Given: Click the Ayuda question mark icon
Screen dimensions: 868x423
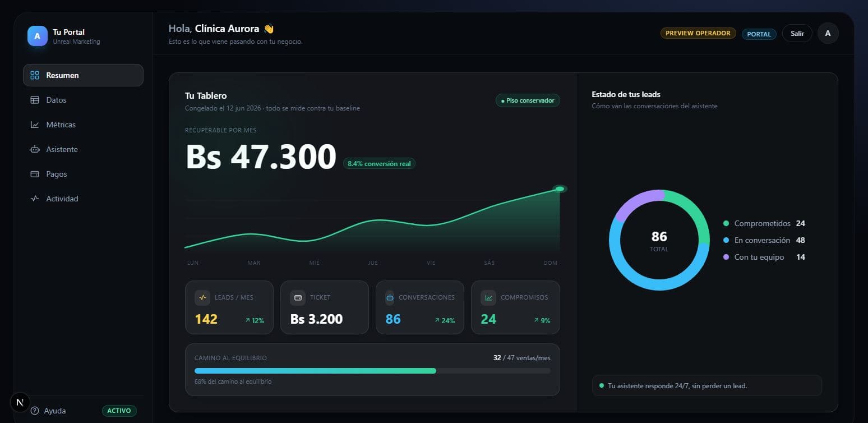Looking at the screenshot, I should (35, 411).
